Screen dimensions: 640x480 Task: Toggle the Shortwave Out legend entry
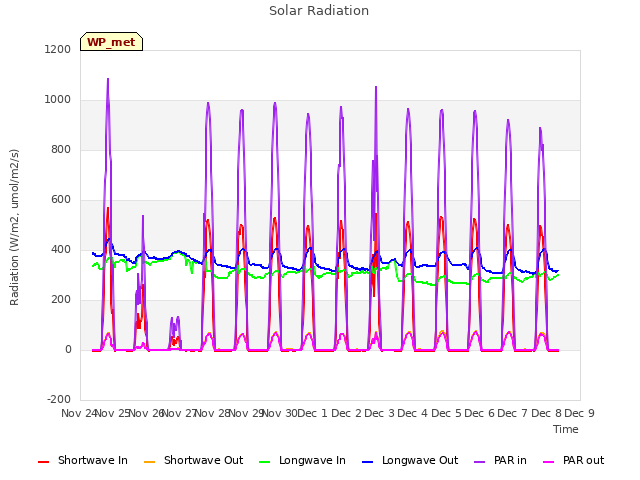[193, 460]
